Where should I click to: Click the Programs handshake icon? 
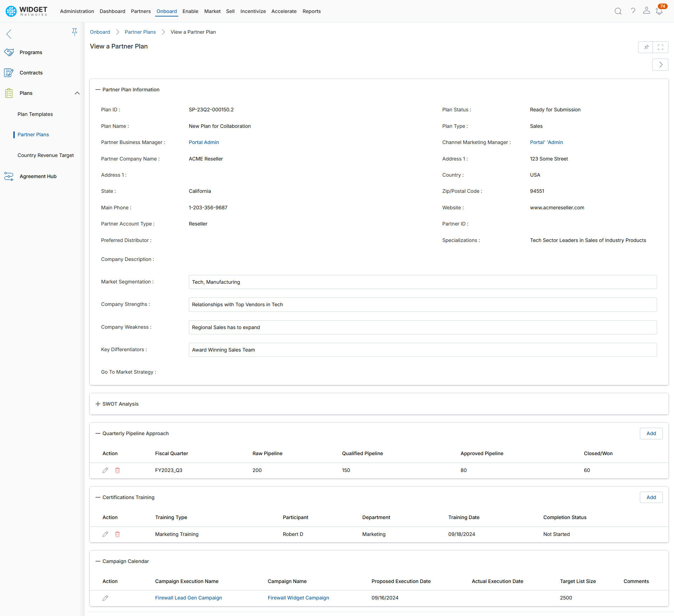(9, 52)
